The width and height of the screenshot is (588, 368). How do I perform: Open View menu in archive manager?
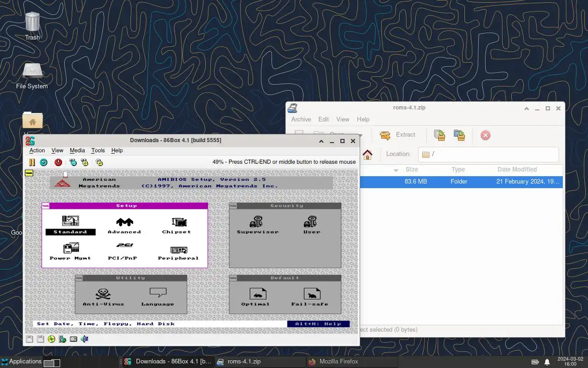(343, 119)
